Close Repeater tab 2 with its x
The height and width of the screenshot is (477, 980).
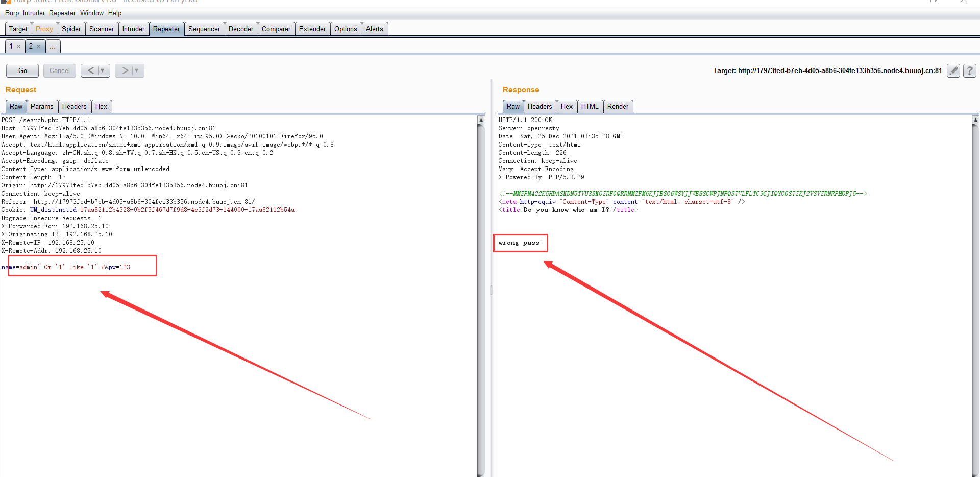coord(38,46)
